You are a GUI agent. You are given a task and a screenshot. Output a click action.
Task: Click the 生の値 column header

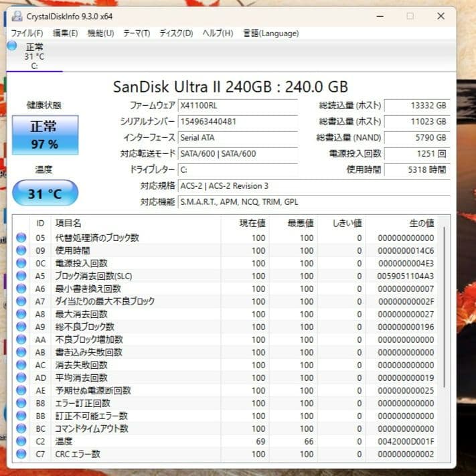coord(402,224)
